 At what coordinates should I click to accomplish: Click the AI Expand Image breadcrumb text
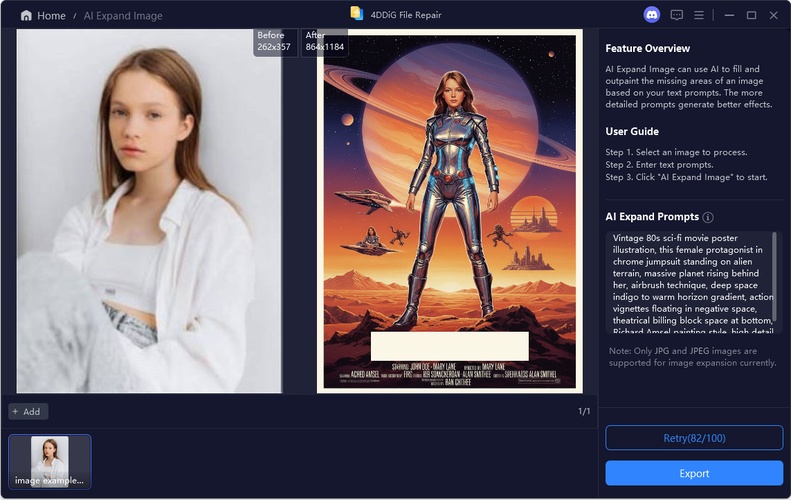(123, 16)
